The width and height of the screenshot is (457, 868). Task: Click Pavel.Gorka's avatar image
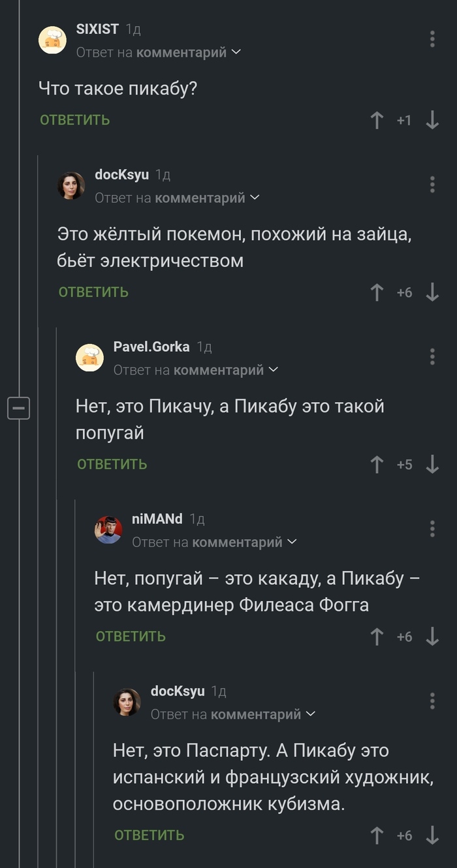coord(90,358)
